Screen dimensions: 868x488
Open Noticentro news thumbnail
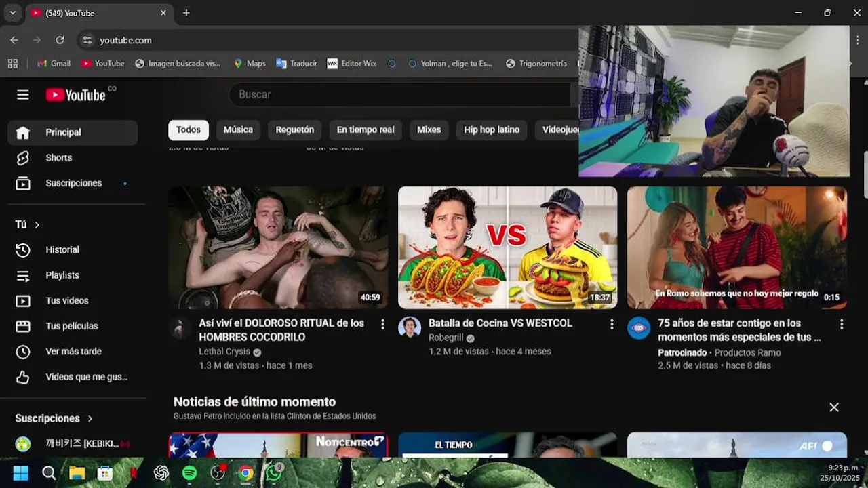coord(279,445)
